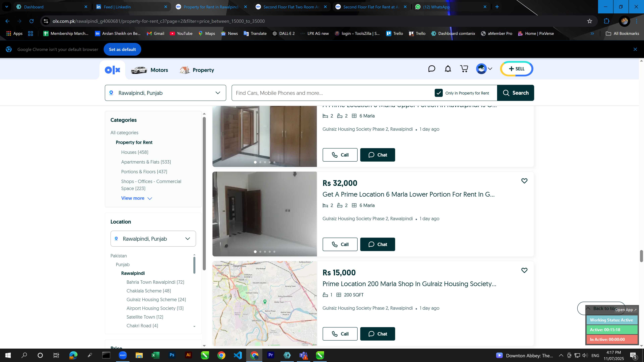
Task: Open map thumbnail of 200 Marla Shop
Action: pyautogui.click(x=264, y=304)
